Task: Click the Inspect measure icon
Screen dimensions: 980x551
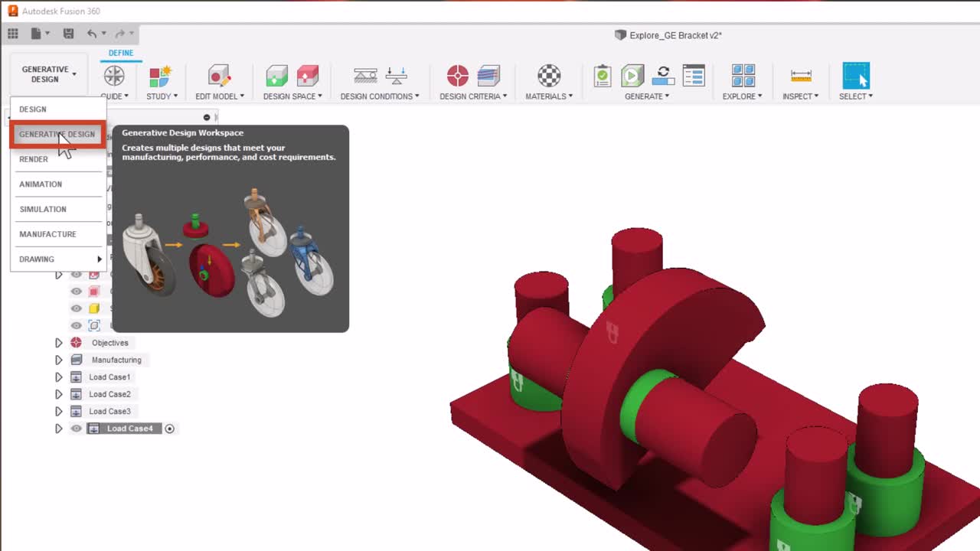Action: click(800, 77)
